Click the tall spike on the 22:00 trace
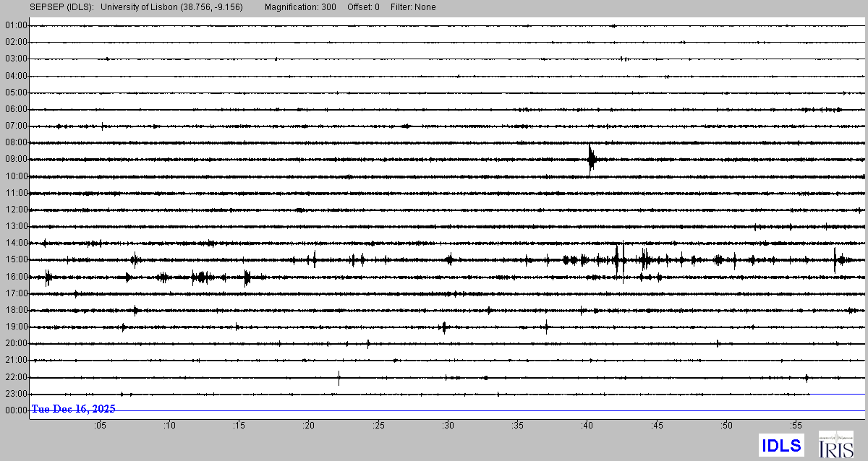The height and width of the screenshot is (461, 868). point(339,376)
